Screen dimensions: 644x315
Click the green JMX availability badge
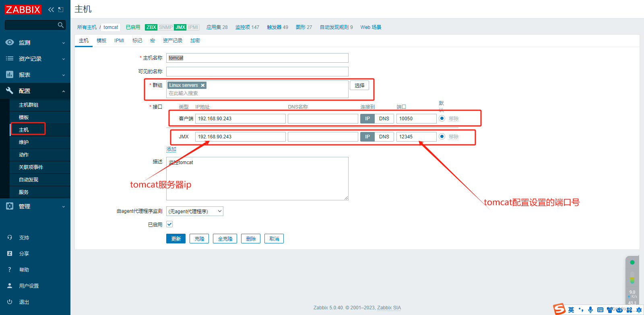(x=180, y=27)
